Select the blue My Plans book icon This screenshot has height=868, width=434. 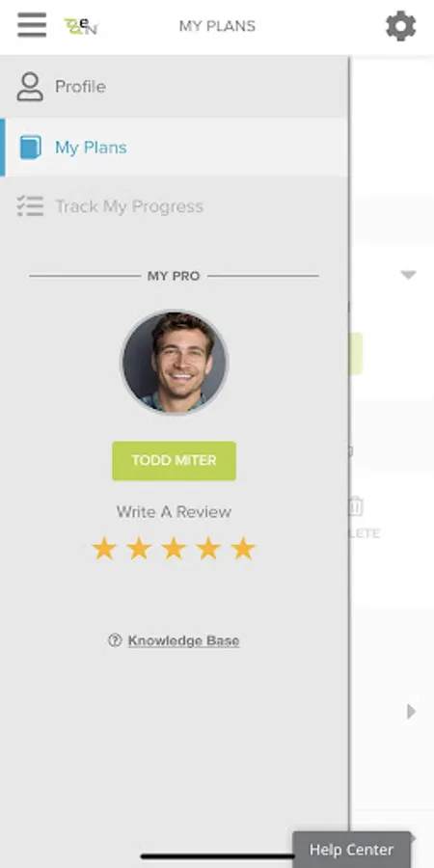31,148
